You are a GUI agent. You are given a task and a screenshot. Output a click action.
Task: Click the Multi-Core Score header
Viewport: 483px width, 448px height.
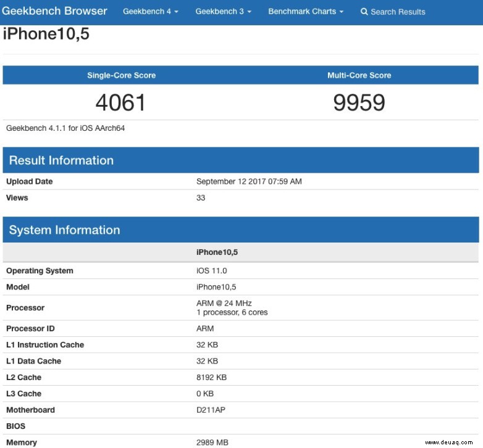359,75
